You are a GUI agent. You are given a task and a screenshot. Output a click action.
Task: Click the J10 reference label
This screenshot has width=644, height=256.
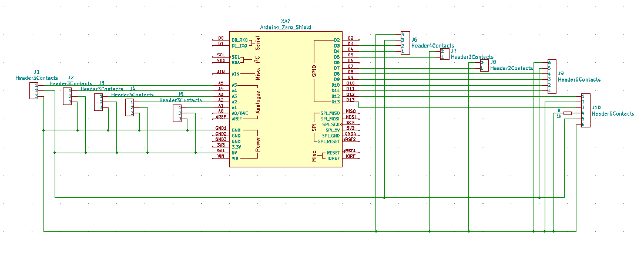[596, 107]
